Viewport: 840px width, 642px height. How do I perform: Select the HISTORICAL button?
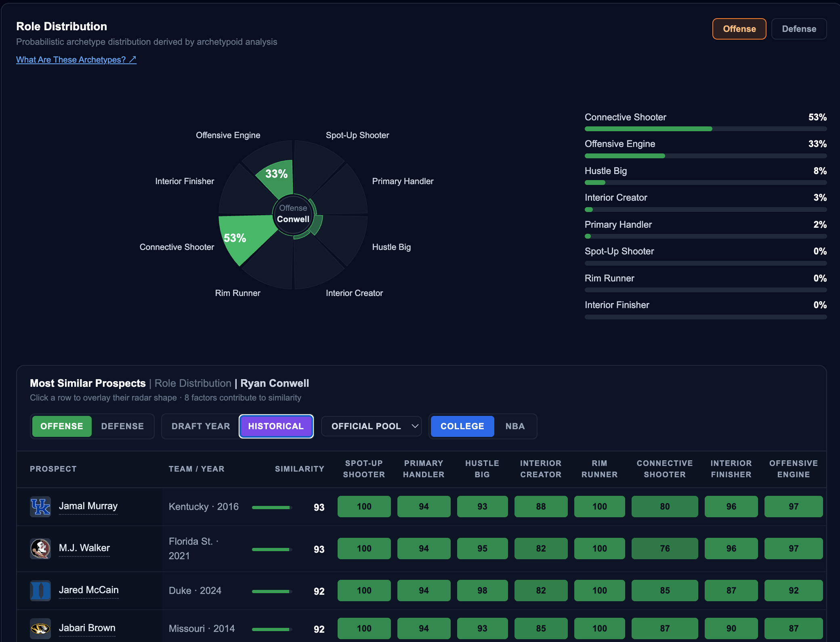tap(276, 426)
